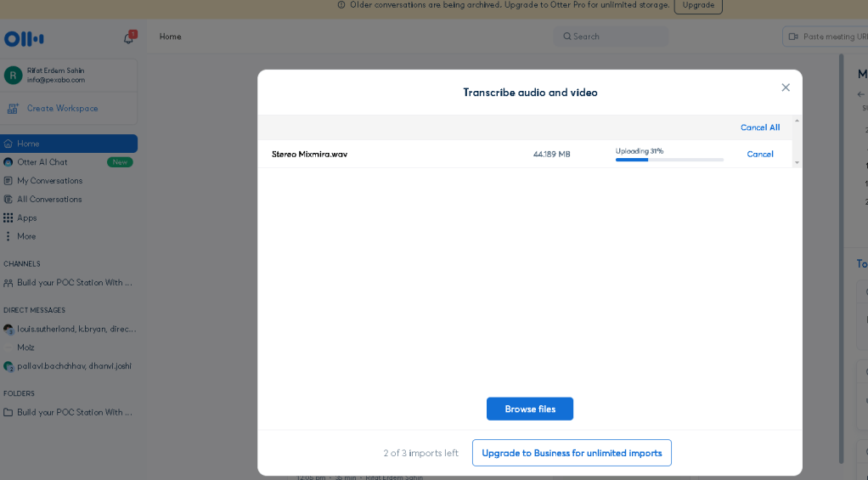Click the More three-dots icon
868x480 pixels.
point(8,236)
